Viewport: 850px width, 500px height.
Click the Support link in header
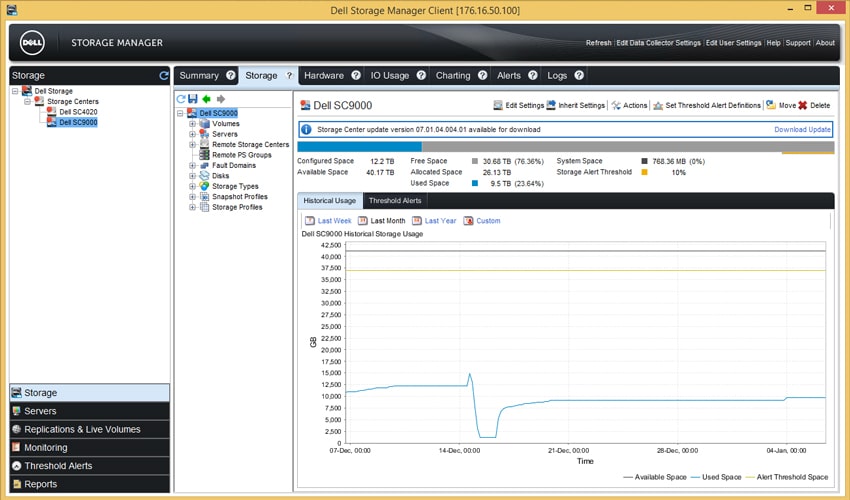click(798, 43)
